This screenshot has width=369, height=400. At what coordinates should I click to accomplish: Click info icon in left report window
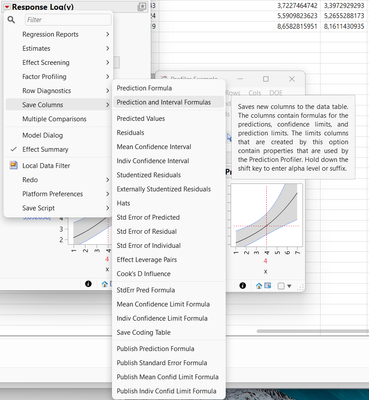(x=88, y=284)
